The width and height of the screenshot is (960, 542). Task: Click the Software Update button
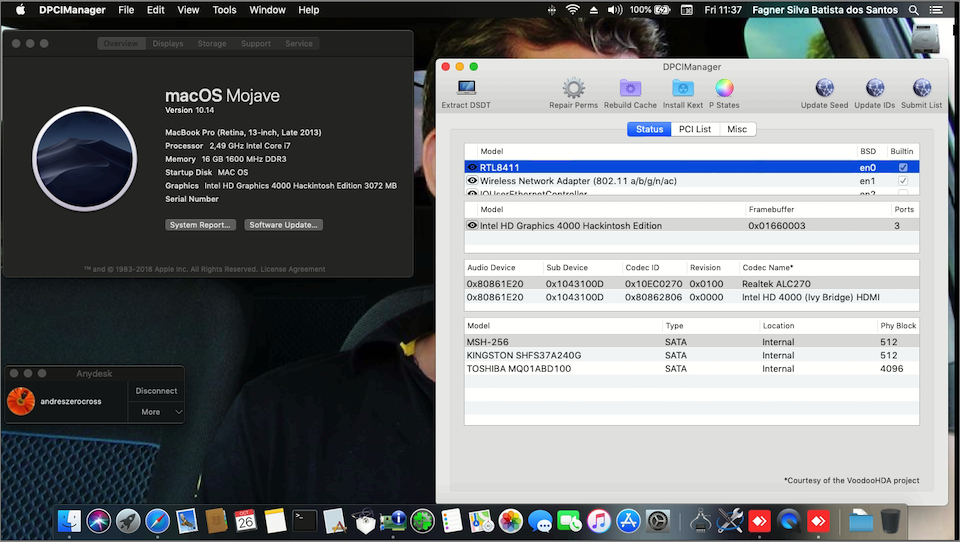point(283,225)
